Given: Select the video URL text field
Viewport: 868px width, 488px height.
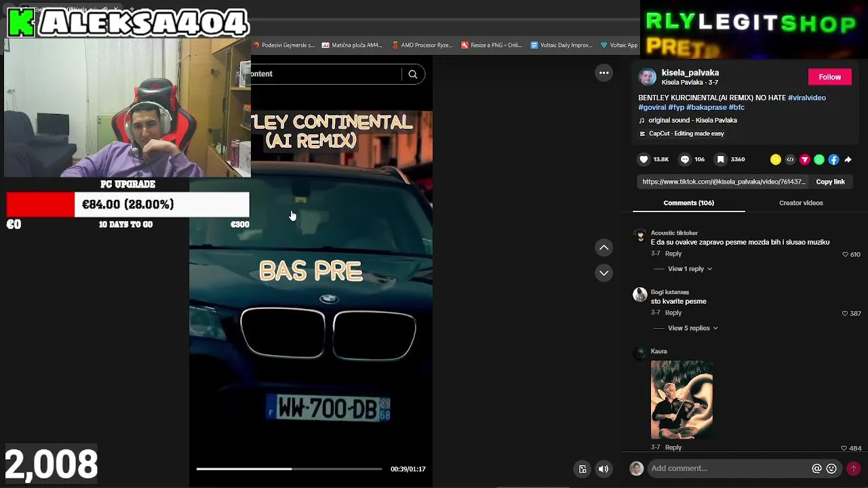Looking at the screenshot, I should point(724,182).
